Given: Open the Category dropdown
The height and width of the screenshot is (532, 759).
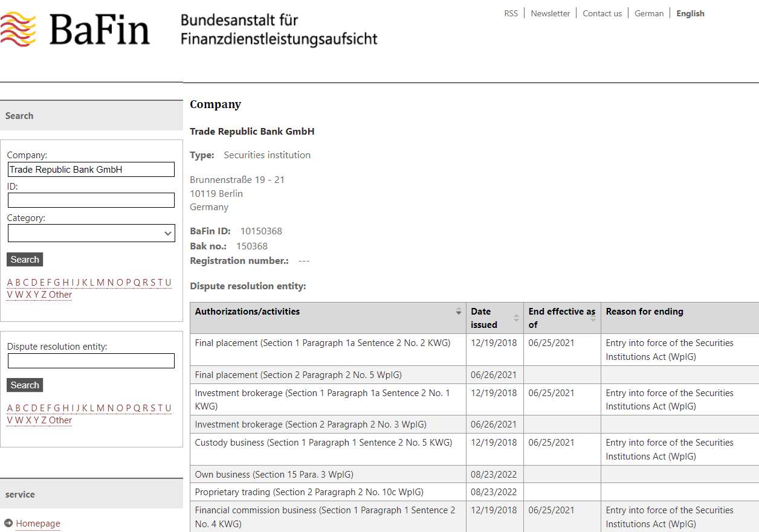Looking at the screenshot, I should (x=91, y=233).
